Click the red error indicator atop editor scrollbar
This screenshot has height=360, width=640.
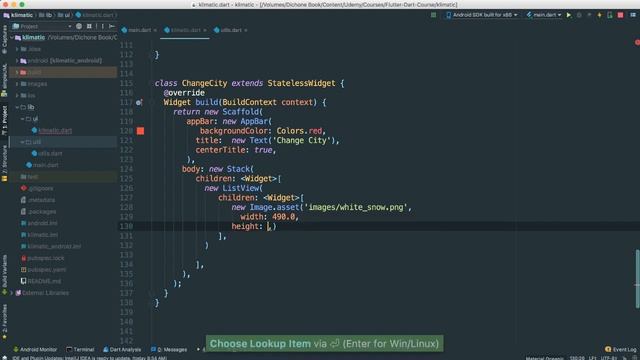637,42
